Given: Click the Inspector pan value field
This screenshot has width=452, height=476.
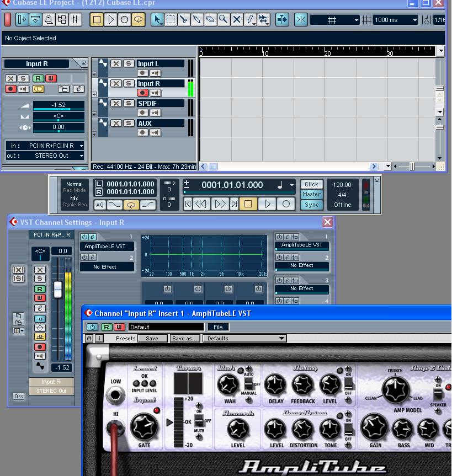Looking at the screenshot, I should coord(59,116).
